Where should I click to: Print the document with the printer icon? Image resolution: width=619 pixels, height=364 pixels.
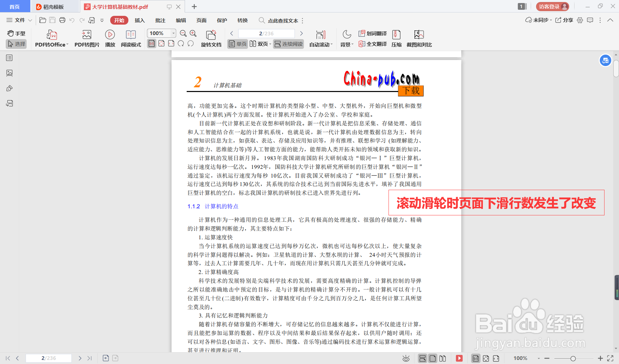point(62,20)
